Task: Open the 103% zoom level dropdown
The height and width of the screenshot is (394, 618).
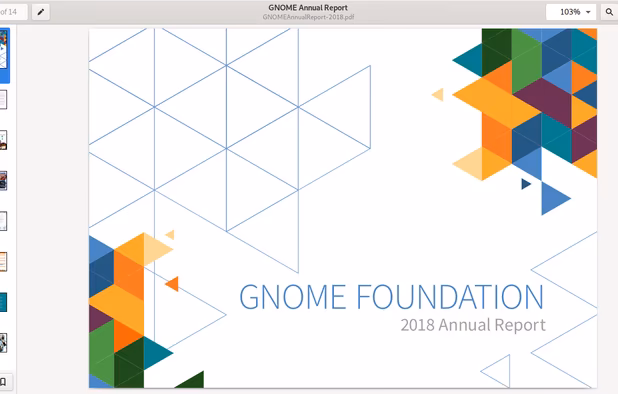Action: (x=571, y=12)
